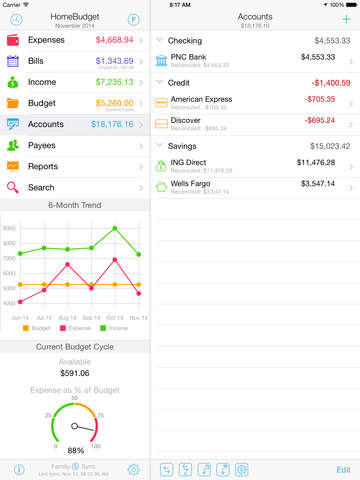Tap the Current Budget Cycle header
Viewport: 360px width, 480px height.
pyautogui.click(x=75, y=347)
